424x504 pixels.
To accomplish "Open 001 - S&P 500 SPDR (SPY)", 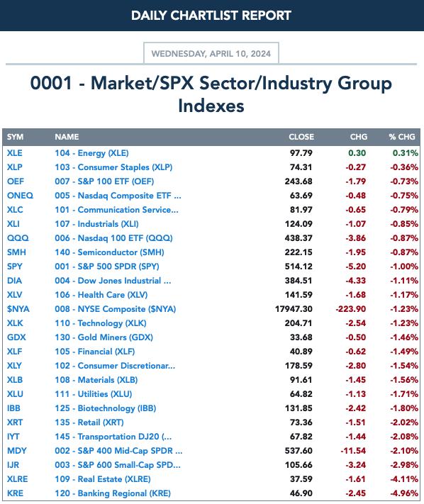I will pyautogui.click(x=107, y=267).
